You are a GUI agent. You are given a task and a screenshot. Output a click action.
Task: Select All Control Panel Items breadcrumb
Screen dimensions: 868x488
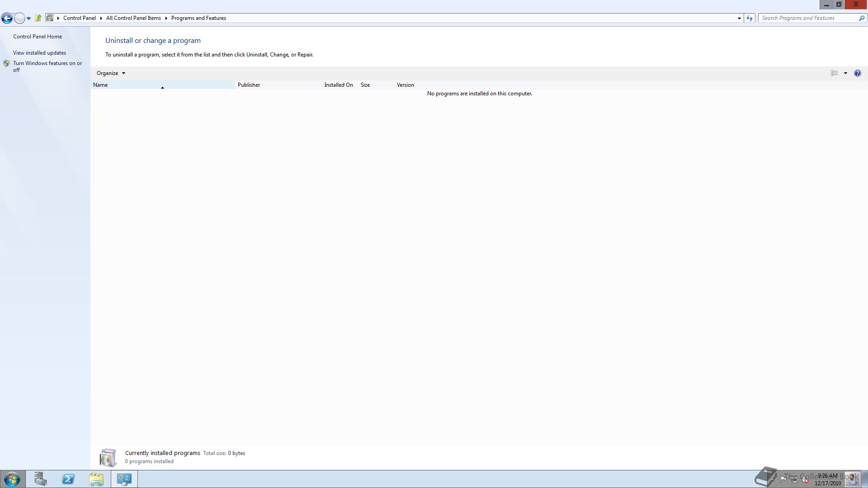tap(133, 18)
